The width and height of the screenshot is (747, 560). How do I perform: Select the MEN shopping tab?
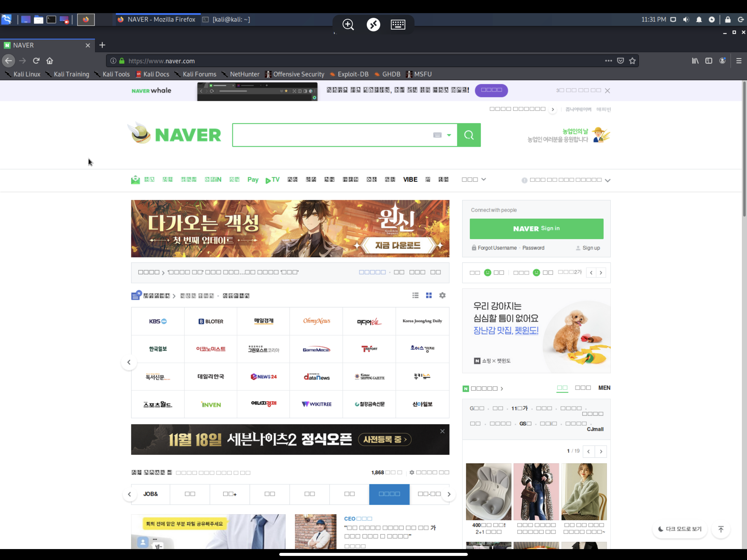[x=604, y=388]
